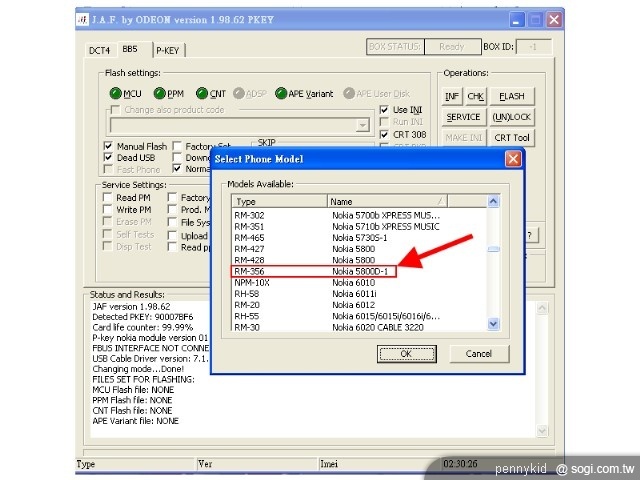
Task: Switch to the BB5 tab
Action: pyautogui.click(x=130, y=49)
